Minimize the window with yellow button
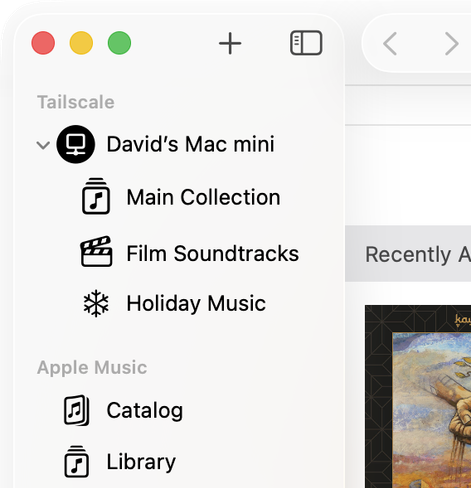 81,43
